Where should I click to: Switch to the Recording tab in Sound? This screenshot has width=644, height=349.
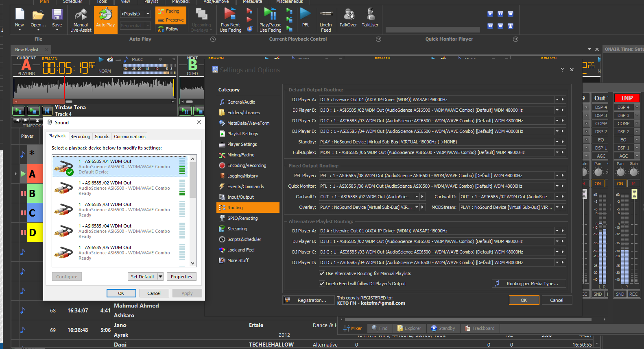(80, 137)
